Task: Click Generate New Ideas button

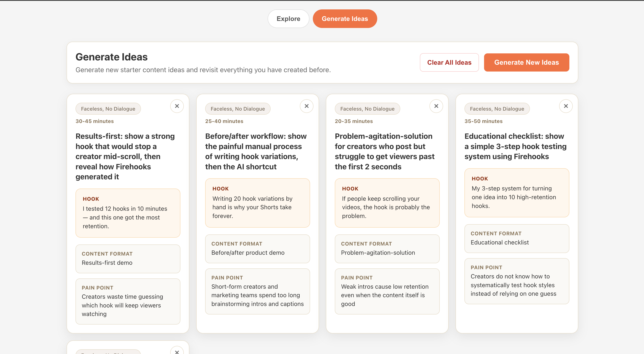Action: 526,62
